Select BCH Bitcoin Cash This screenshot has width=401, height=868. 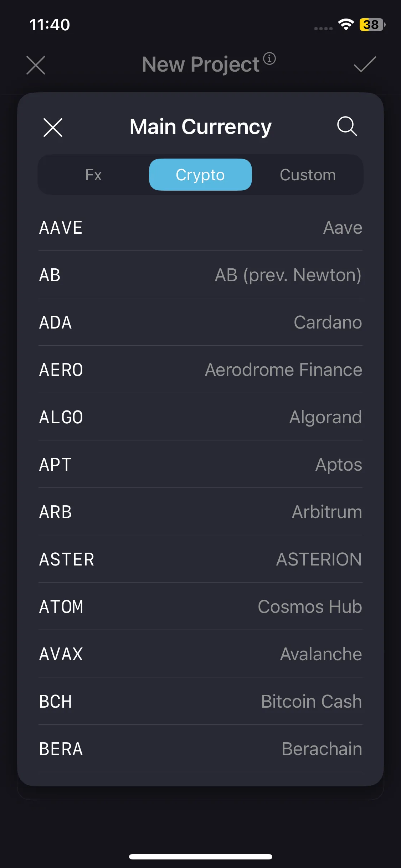pos(200,702)
